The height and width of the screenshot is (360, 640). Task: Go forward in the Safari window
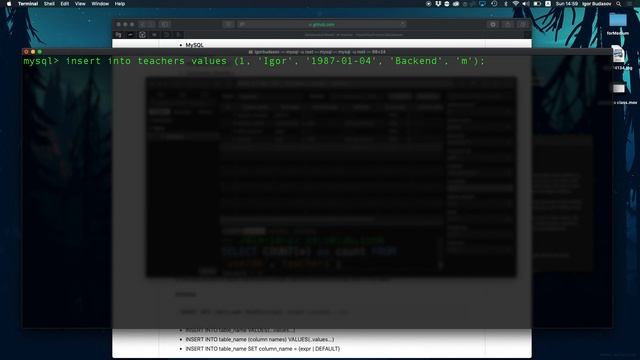[151, 24]
